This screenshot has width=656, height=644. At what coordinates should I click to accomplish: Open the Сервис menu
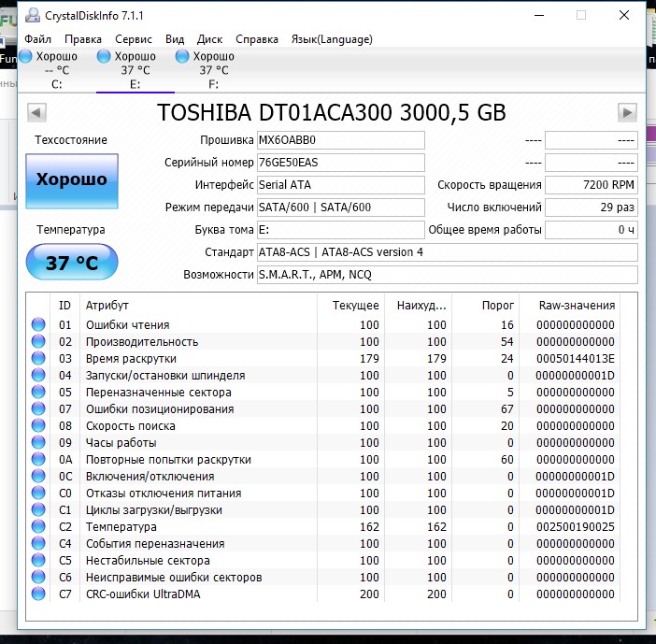(x=134, y=39)
